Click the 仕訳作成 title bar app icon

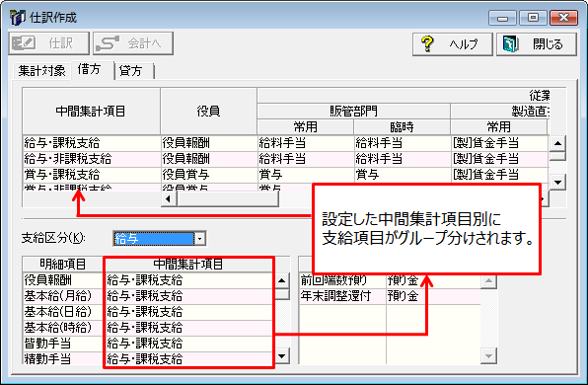(x=18, y=17)
